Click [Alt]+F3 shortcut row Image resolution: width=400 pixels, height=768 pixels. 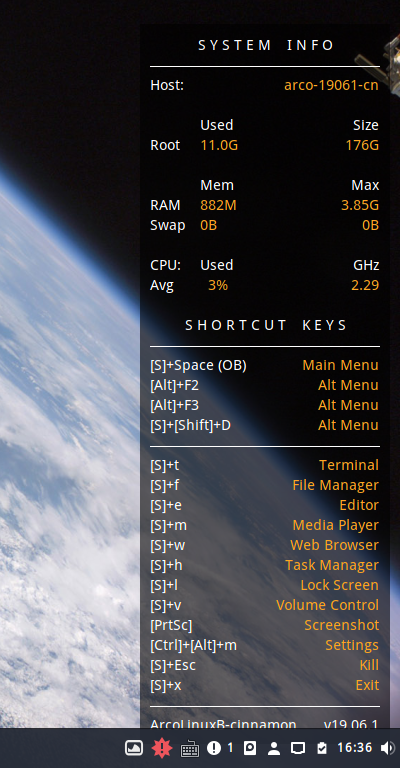pyautogui.click(x=264, y=406)
